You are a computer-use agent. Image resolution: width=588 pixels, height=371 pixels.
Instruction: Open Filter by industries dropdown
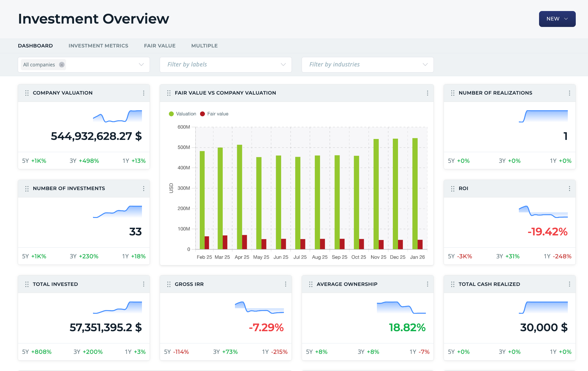click(x=367, y=65)
